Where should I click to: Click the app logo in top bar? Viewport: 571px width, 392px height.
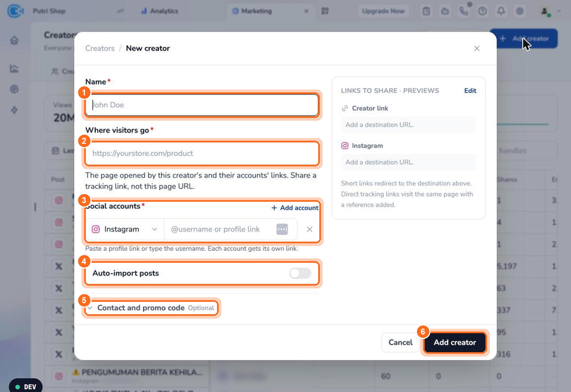15,11
